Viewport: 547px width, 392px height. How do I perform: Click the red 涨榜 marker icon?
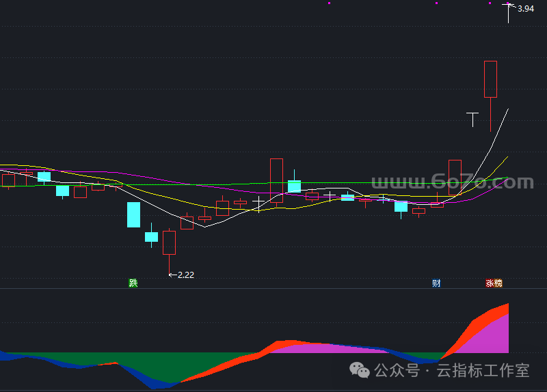tap(494, 283)
